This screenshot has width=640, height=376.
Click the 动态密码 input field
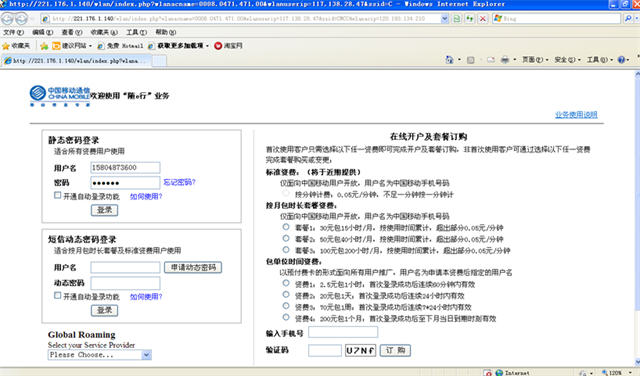click(125, 283)
